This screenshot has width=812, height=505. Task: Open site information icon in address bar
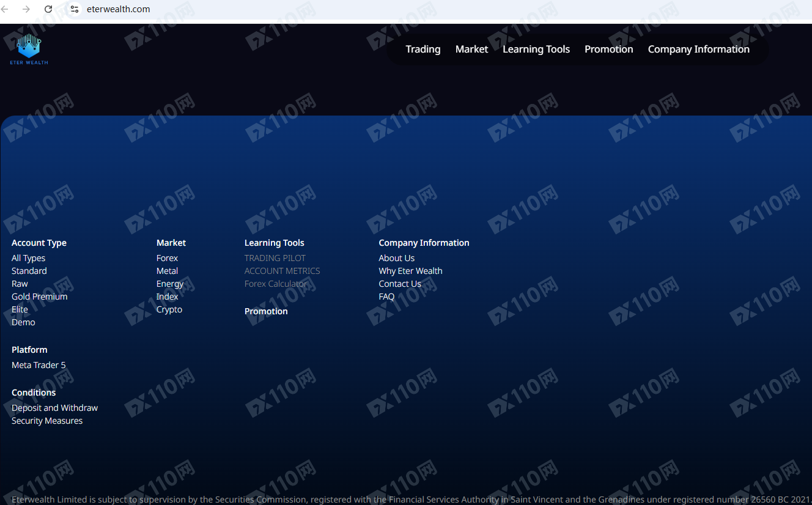(x=75, y=9)
